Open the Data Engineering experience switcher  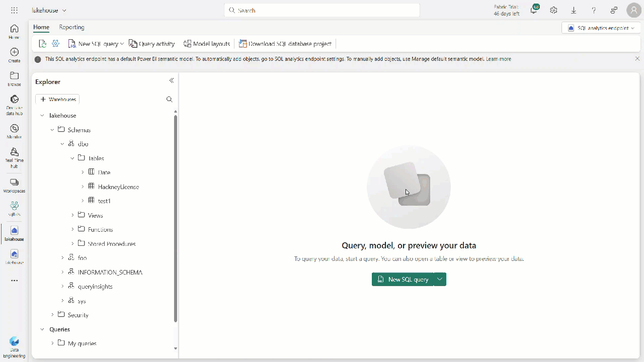(14, 347)
